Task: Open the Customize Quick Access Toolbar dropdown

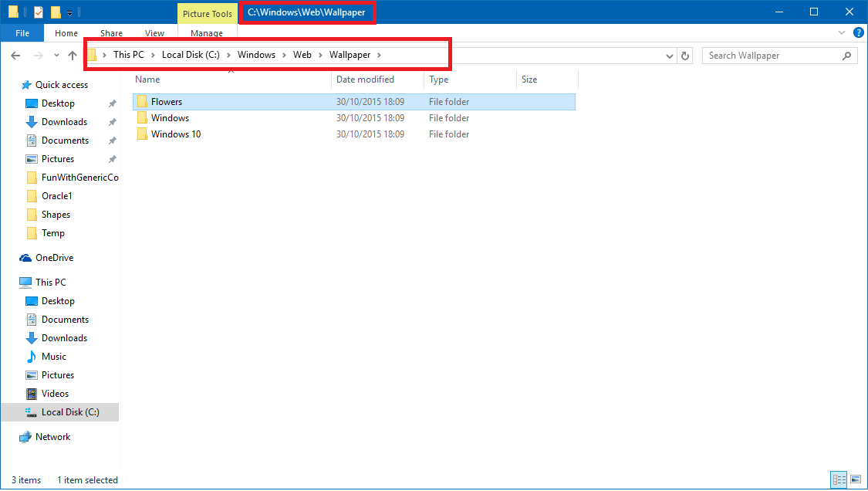Action: point(70,13)
